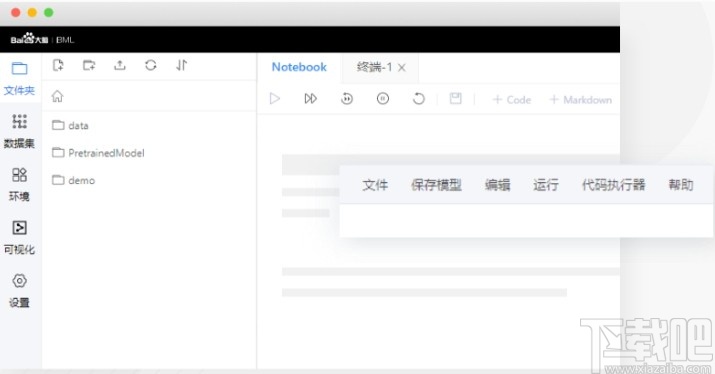Viewport: 715px width, 374px height.
Task: Open the 编辑 menu
Action: point(497,185)
